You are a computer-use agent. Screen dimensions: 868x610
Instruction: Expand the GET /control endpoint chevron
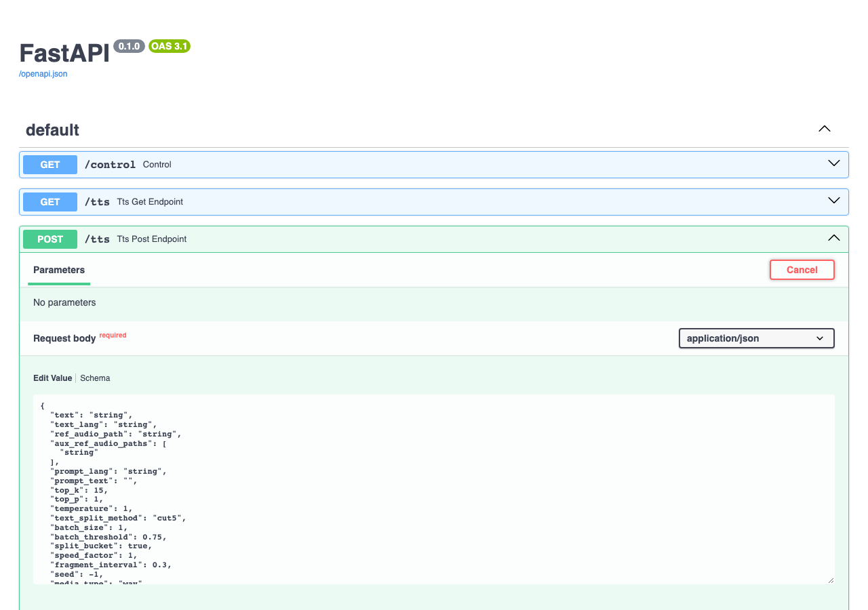[834, 164]
